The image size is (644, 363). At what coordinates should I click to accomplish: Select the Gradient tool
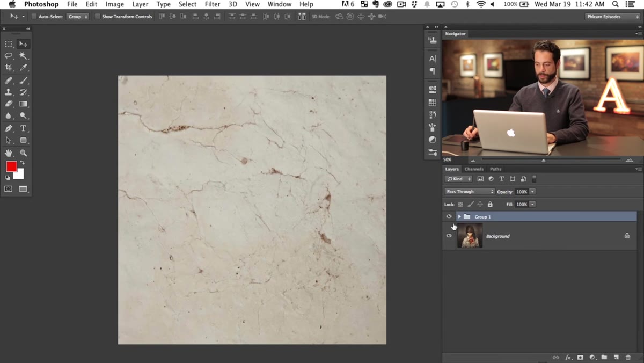click(23, 104)
